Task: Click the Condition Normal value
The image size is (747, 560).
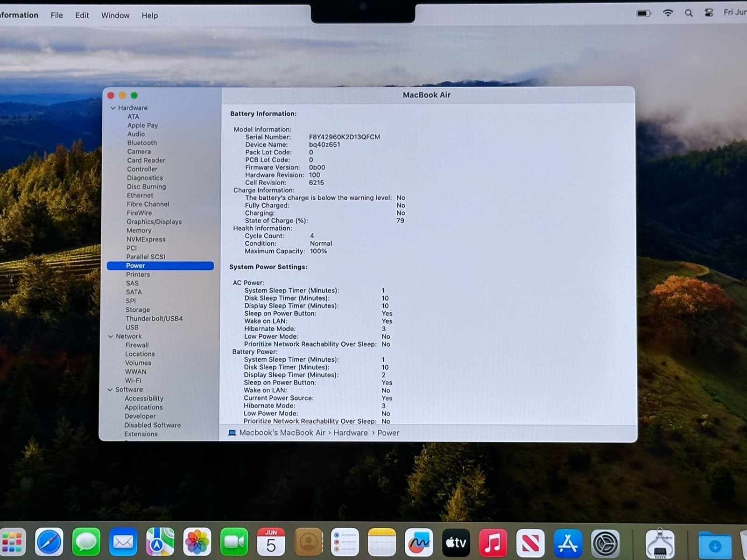Action: [x=321, y=244]
